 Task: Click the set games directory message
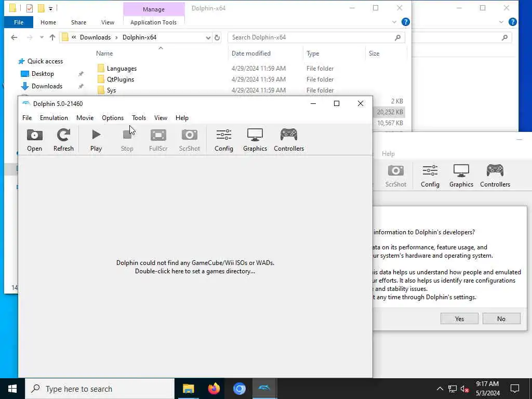click(x=195, y=267)
